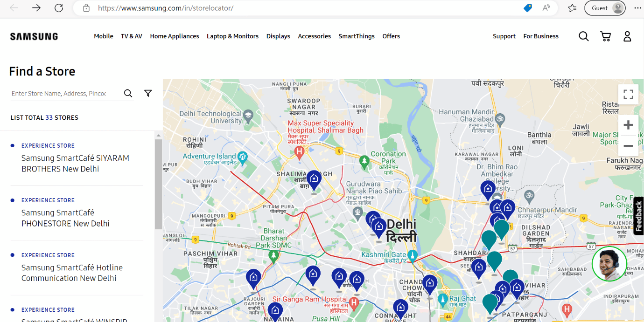Zoom out on the map
The image size is (644, 322).
coord(628,146)
